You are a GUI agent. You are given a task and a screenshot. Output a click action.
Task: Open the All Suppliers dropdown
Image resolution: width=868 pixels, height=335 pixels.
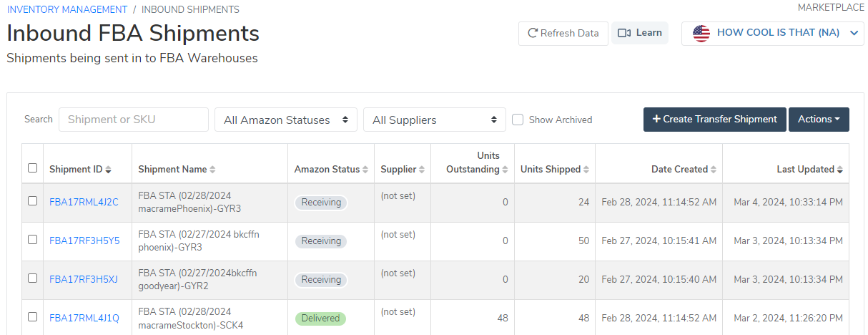coord(435,120)
